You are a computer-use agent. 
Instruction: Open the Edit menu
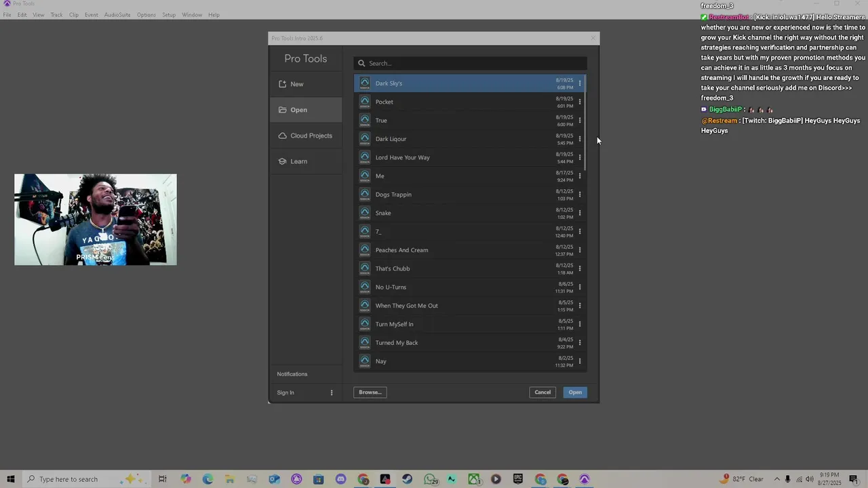(x=22, y=15)
